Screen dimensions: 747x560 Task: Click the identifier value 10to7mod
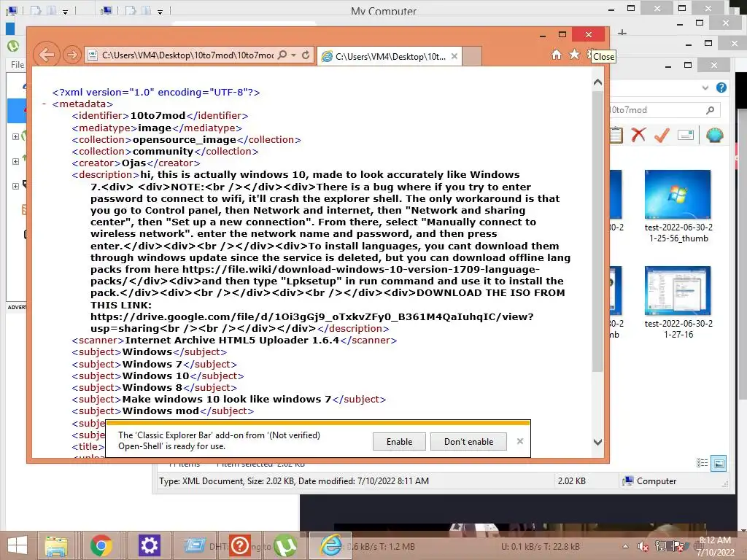click(x=158, y=116)
